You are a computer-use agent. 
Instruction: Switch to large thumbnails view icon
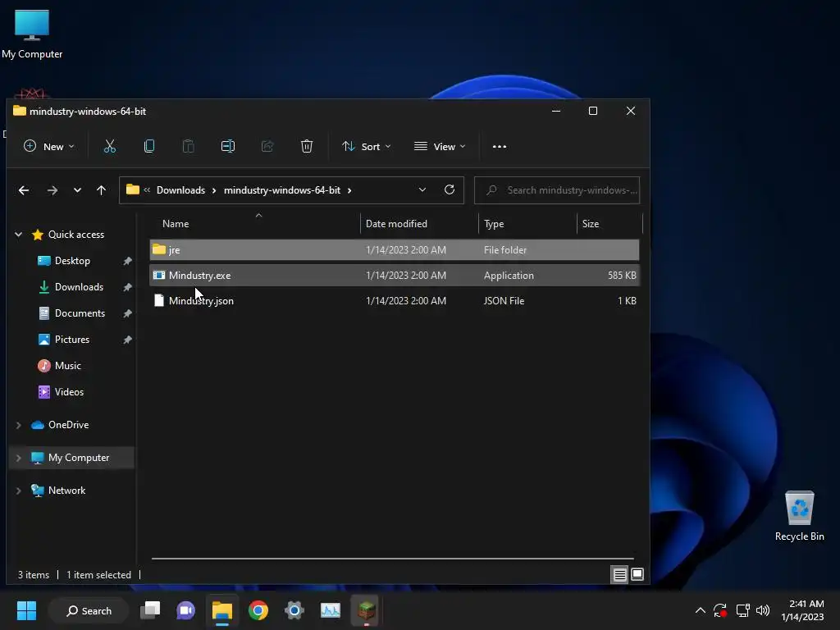637,575
